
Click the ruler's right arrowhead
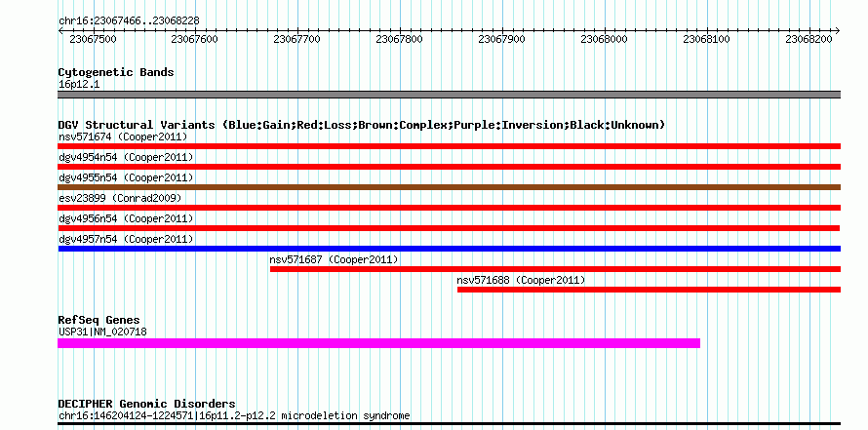(838, 31)
